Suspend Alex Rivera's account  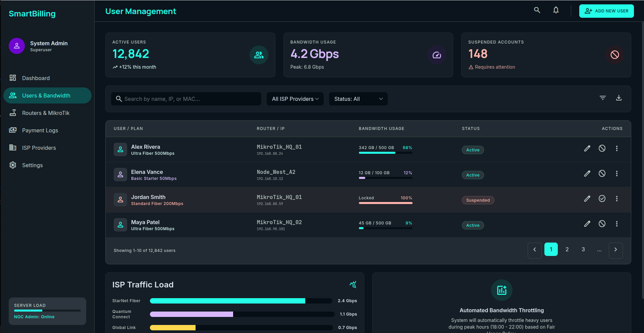click(x=602, y=148)
